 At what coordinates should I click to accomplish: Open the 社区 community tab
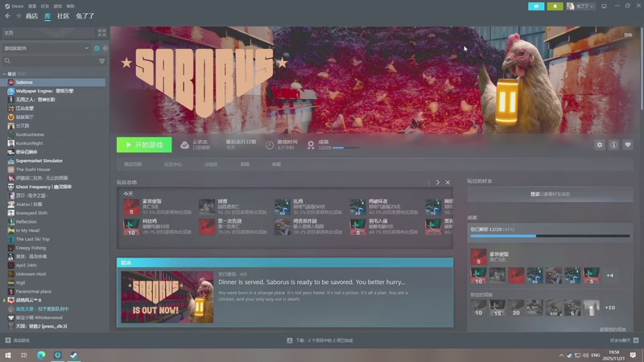(63, 16)
